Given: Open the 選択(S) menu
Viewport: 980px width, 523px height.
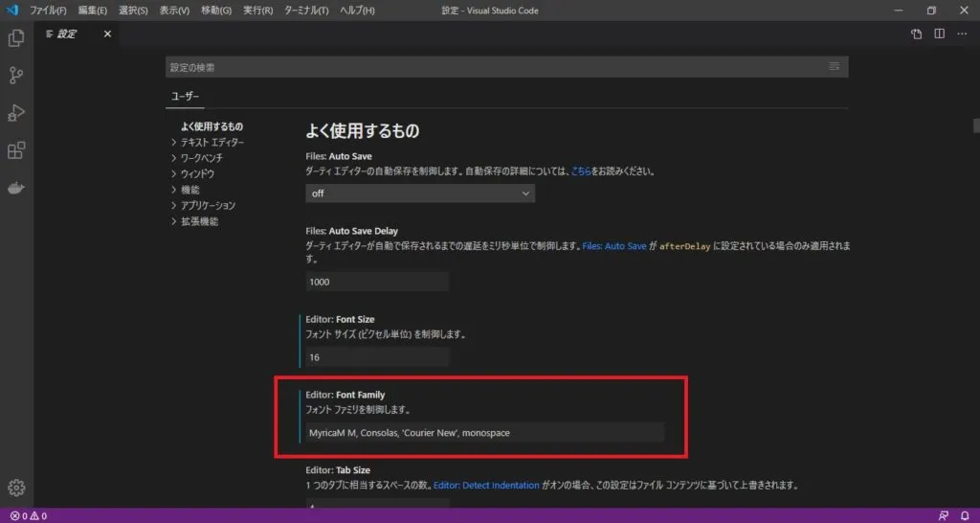Looking at the screenshot, I should pos(133,11).
